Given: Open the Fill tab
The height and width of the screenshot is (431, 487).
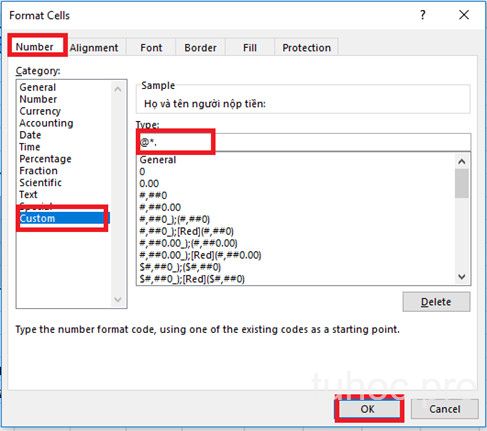Looking at the screenshot, I should tap(250, 47).
